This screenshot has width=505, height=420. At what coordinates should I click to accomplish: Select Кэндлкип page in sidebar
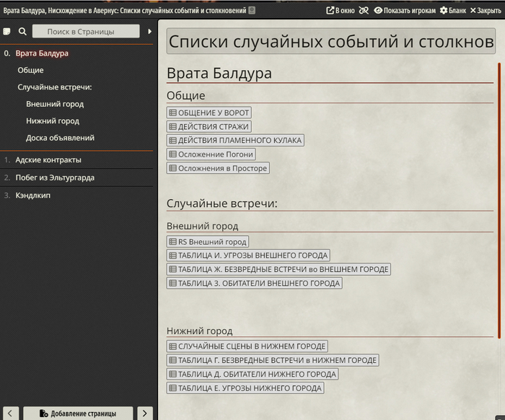point(32,195)
